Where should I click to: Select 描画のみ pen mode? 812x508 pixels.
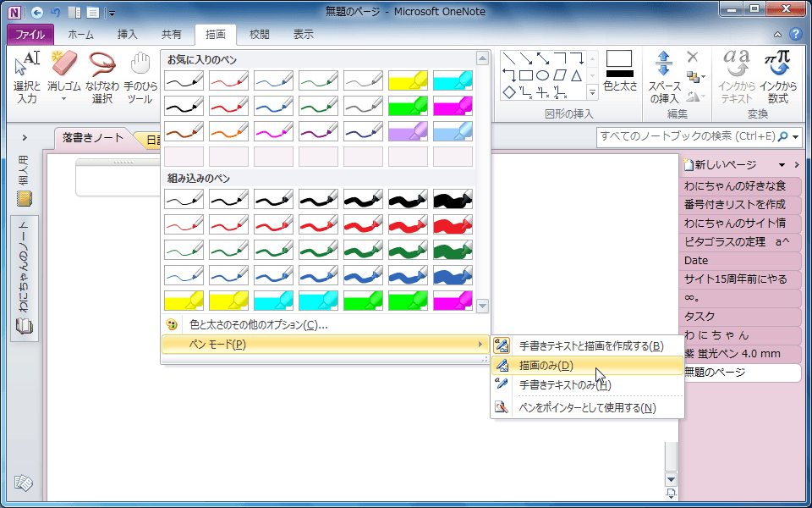click(587, 366)
